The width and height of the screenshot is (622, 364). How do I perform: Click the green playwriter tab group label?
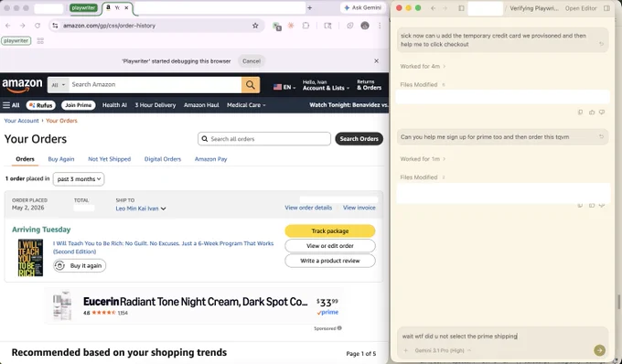click(x=83, y=8)
